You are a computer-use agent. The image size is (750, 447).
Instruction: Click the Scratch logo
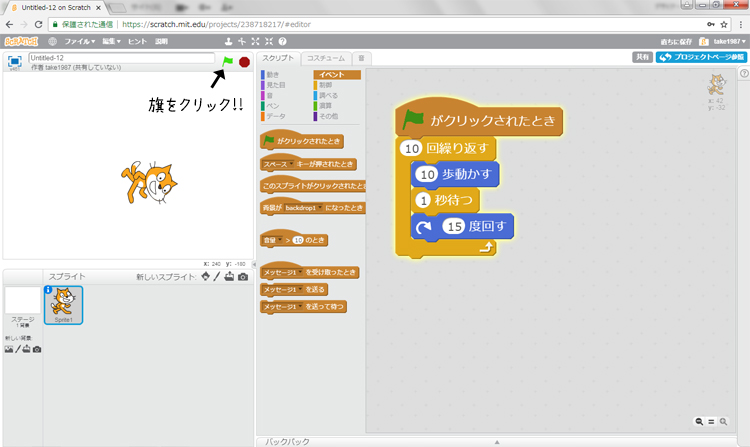[21, 42]
